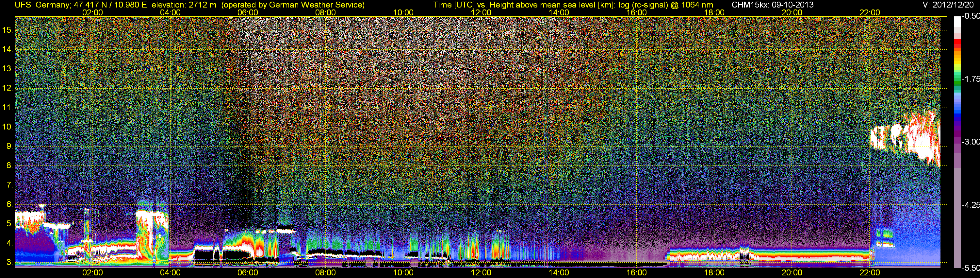Click the '22:00' label on the bottom time axis
This screenshot has height=278, width=980.
click(x=870, y=273)
